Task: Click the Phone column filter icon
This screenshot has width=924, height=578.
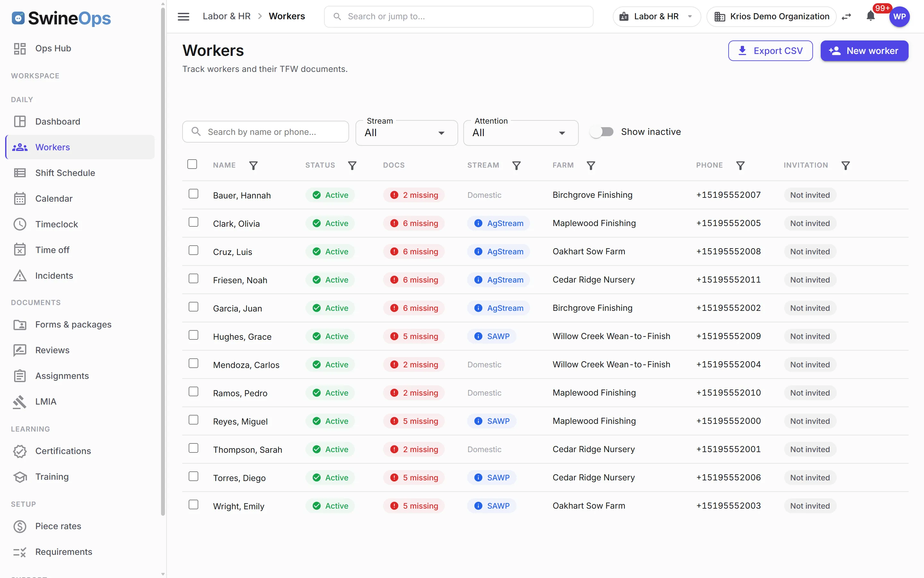Action: pyautogui.click(x=740, y=165)
